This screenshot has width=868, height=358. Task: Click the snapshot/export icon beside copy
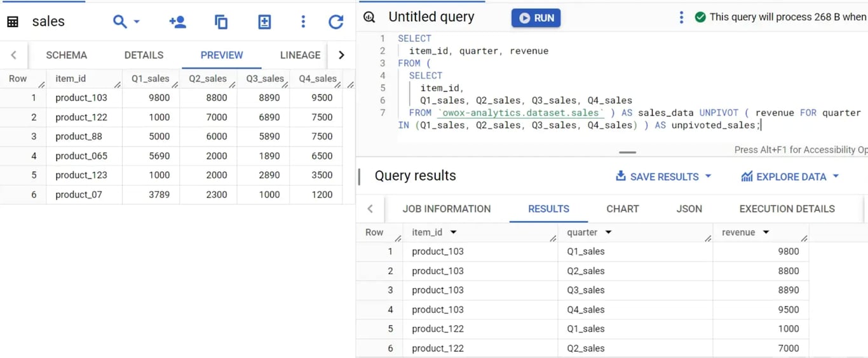[264, 22]
